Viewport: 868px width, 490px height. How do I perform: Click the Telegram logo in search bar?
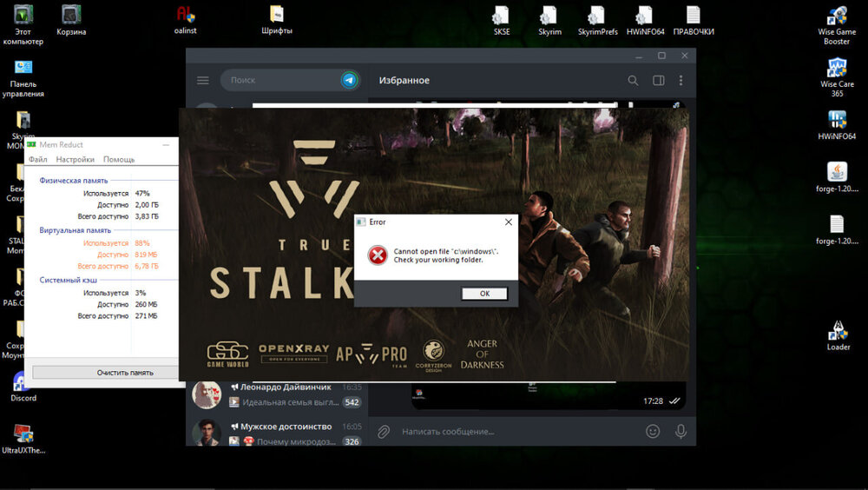coord(349,81)
